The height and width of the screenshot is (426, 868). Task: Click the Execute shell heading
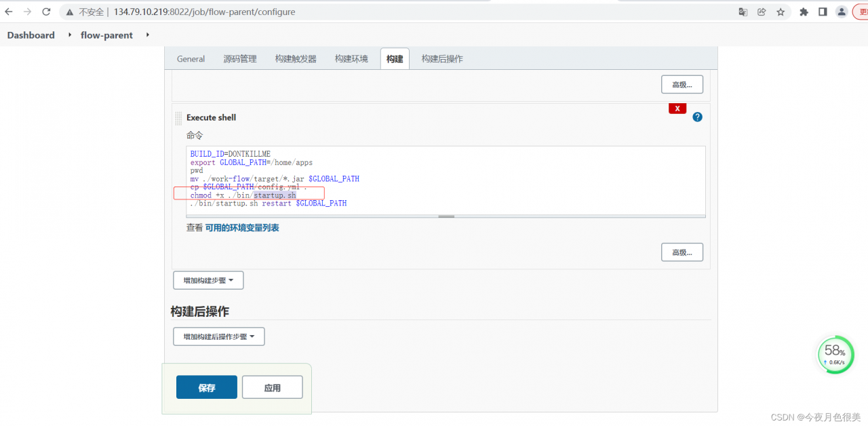pyautogui.click(x=211, y=117)
